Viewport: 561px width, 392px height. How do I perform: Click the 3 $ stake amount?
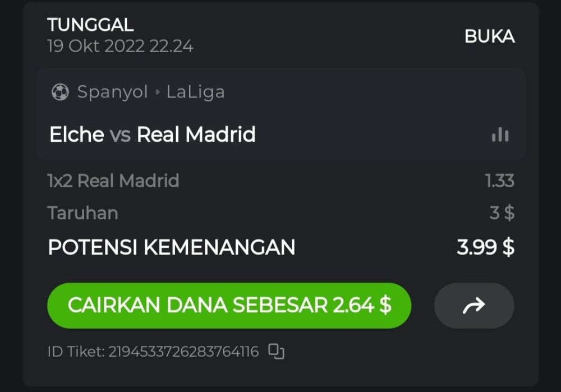pos(502,213)
